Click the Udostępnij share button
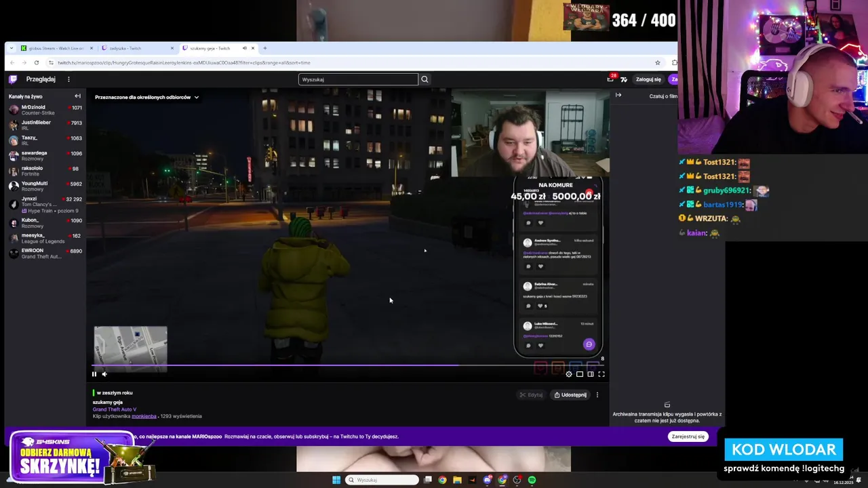Image resolution: width=868 pixels, height=488 pixels. pos(570,395)
